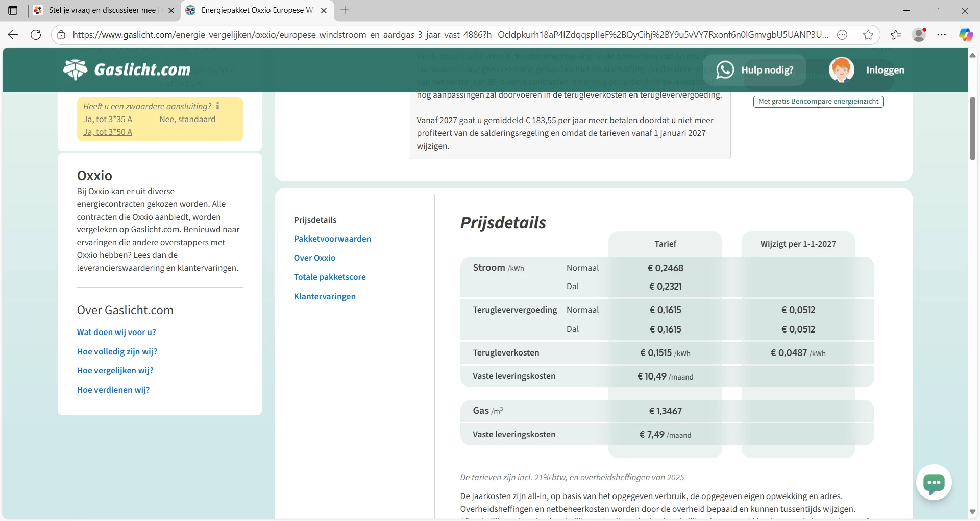Open the green chat bubble widget

coord(934,482)
